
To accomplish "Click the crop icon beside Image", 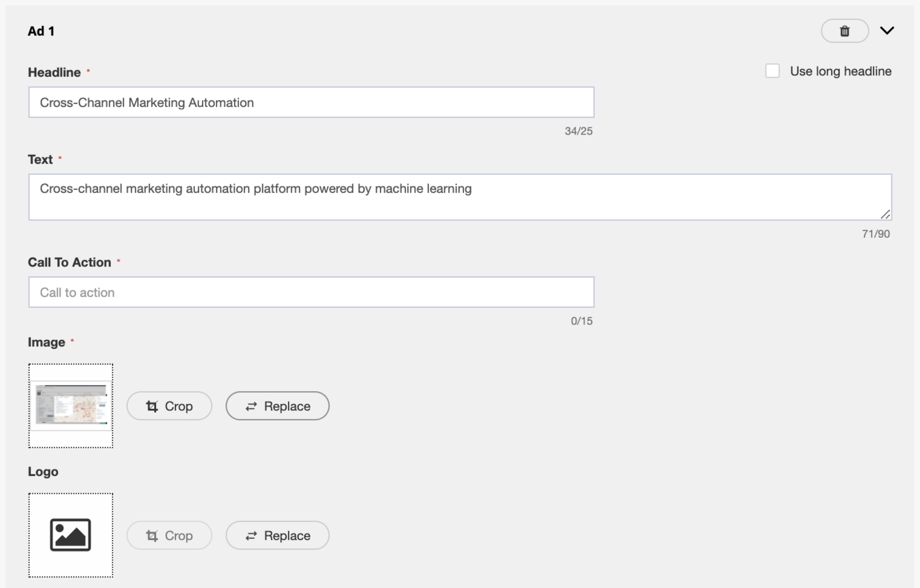I will (x=152, y=406).
